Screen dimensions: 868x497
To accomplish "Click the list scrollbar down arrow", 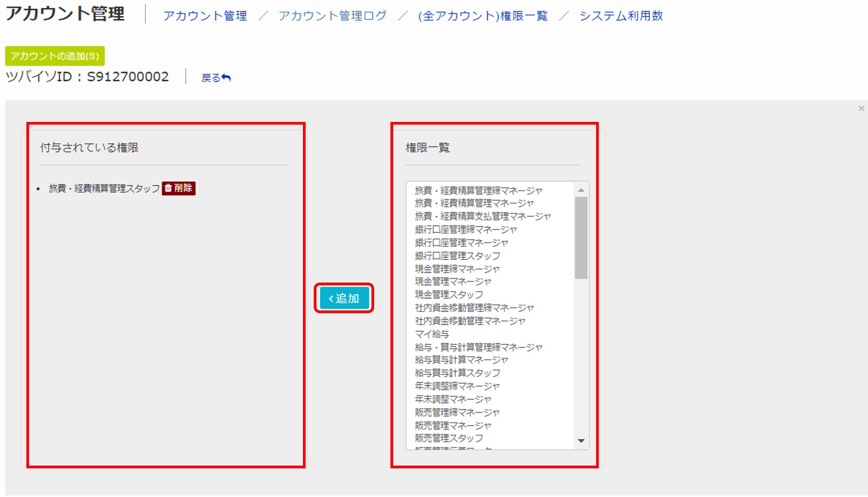I will coord(581,441).
